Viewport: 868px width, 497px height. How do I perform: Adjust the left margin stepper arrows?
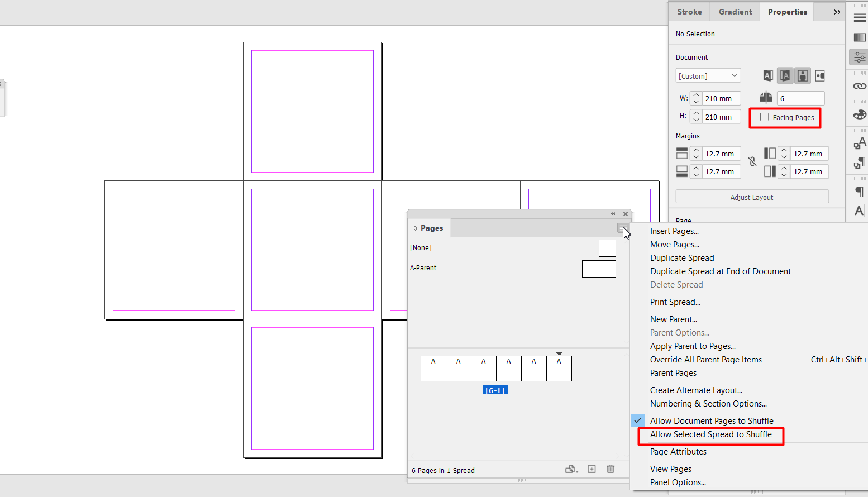(x=784, y=154)
